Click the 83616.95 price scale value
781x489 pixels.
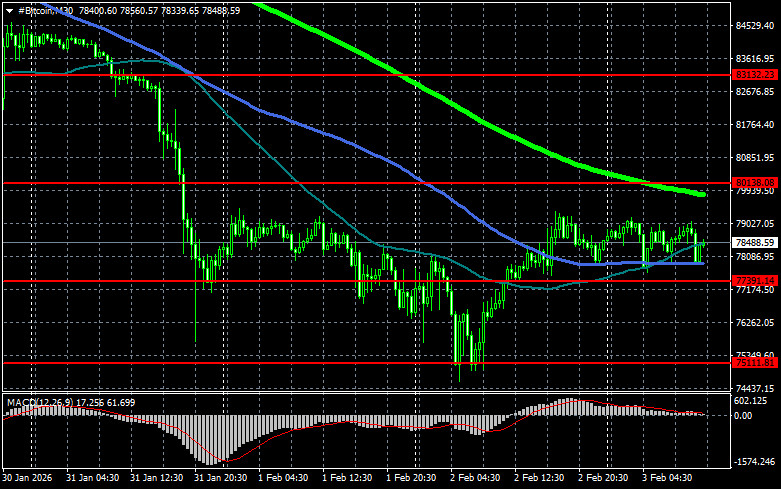point(755,59)
